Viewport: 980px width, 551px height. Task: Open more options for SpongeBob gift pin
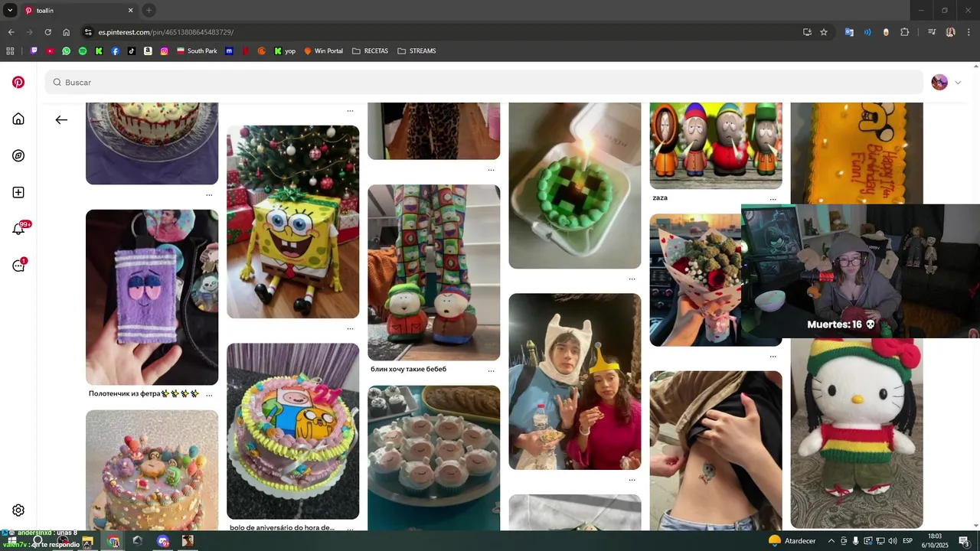point(350,328)
